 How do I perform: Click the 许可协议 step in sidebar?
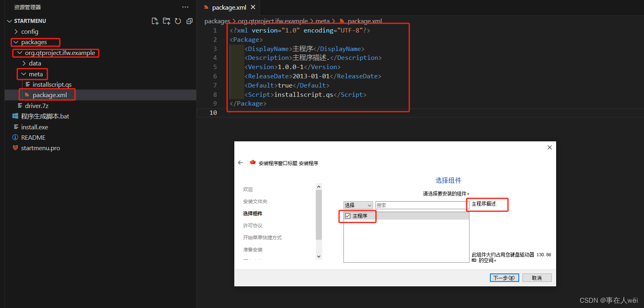pyautogui.click(x=253, y=226)
